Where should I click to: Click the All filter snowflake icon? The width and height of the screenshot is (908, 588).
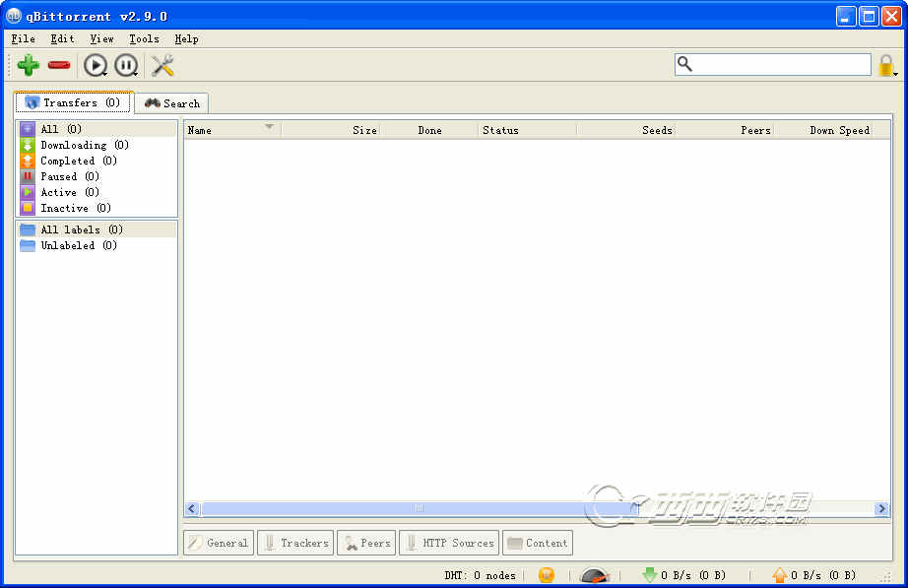(x=28, y=129)
